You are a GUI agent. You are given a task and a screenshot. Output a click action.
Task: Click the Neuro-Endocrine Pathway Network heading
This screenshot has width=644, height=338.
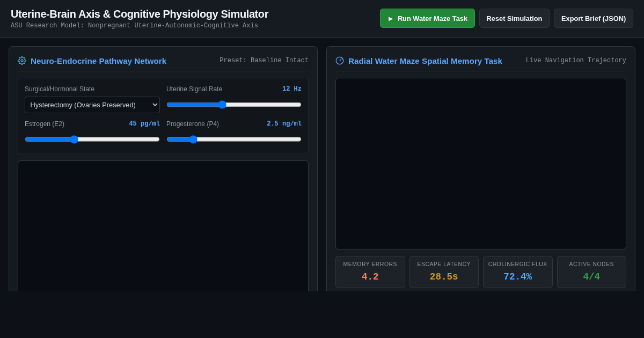98,61
